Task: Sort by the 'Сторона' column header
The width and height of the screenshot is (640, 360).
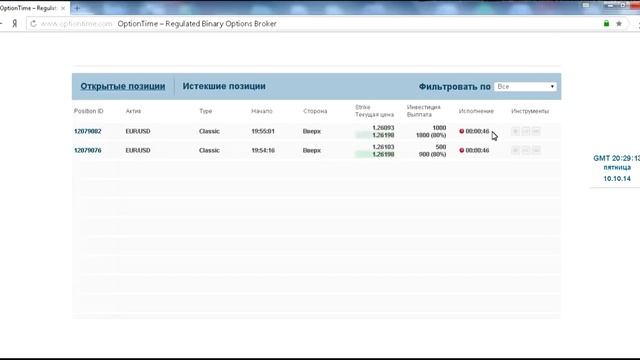Action: tap(315, 111)
